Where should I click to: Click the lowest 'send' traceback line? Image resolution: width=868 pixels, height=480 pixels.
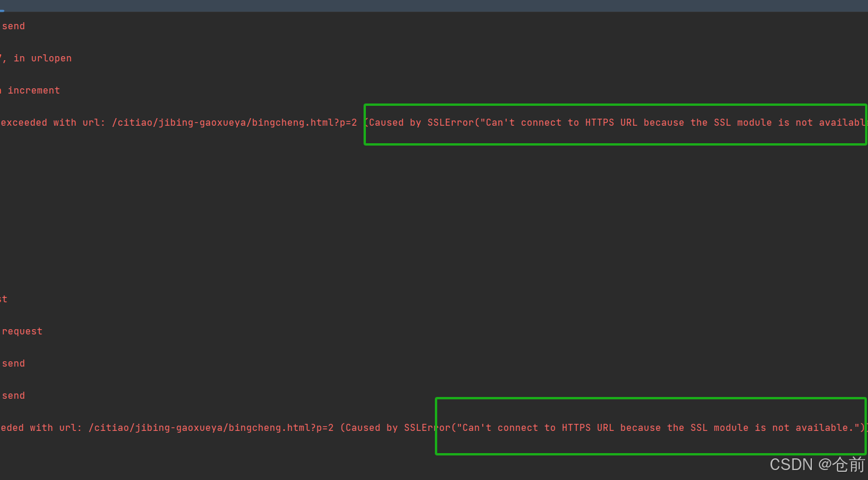pos(13,395)
